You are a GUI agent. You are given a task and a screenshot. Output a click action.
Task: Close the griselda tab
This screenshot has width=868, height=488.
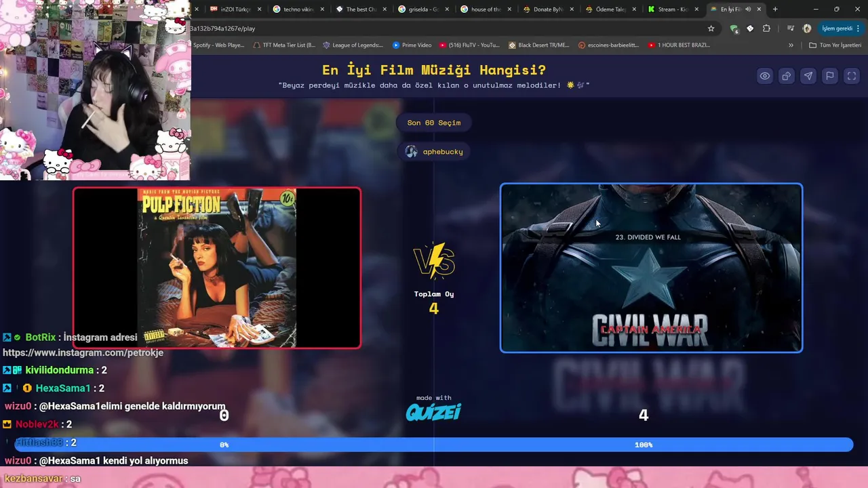click(447, 9)
